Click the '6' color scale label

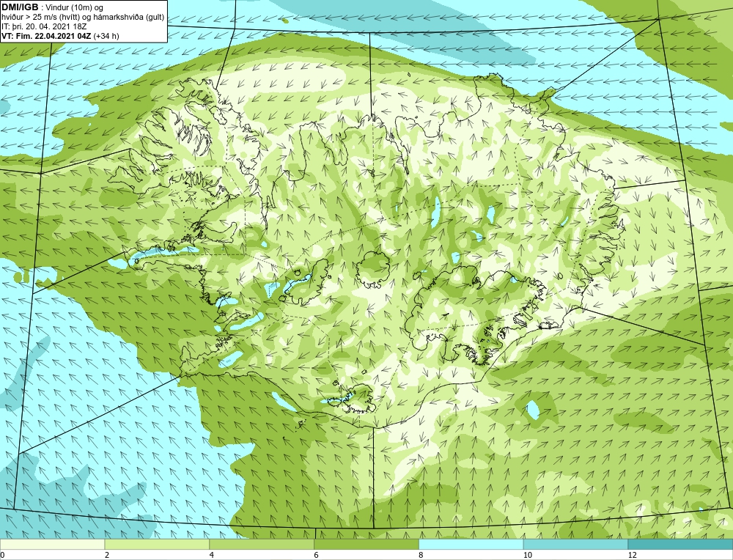pyautogui.click(x=317, y=555)
